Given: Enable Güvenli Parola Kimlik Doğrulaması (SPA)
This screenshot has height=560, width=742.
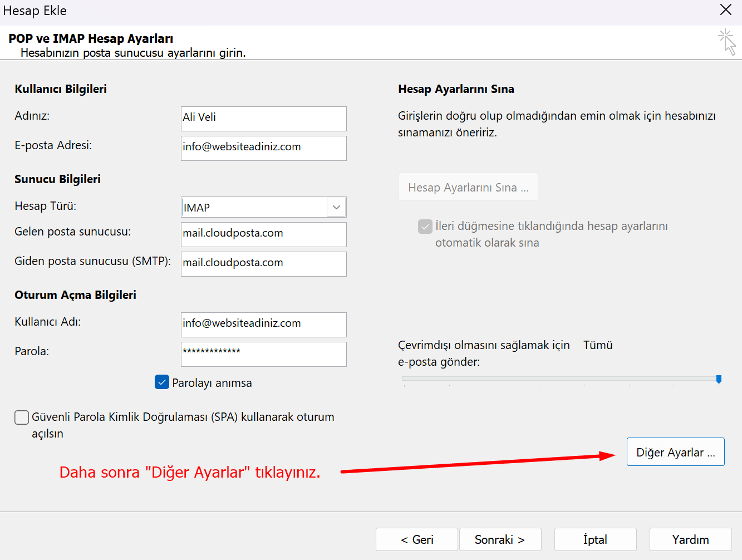Looking at the screenshot, I should (21, 417).
